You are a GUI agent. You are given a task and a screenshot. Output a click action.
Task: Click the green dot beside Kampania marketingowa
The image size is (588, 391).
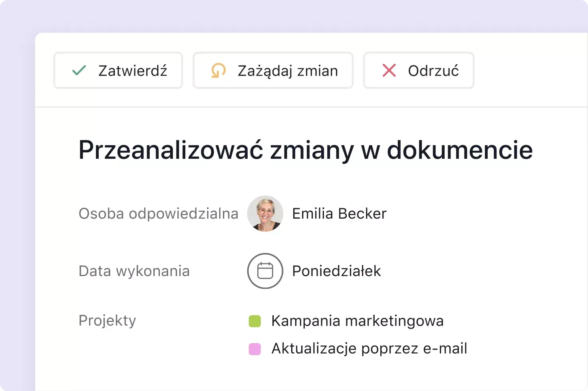point(255,320)
